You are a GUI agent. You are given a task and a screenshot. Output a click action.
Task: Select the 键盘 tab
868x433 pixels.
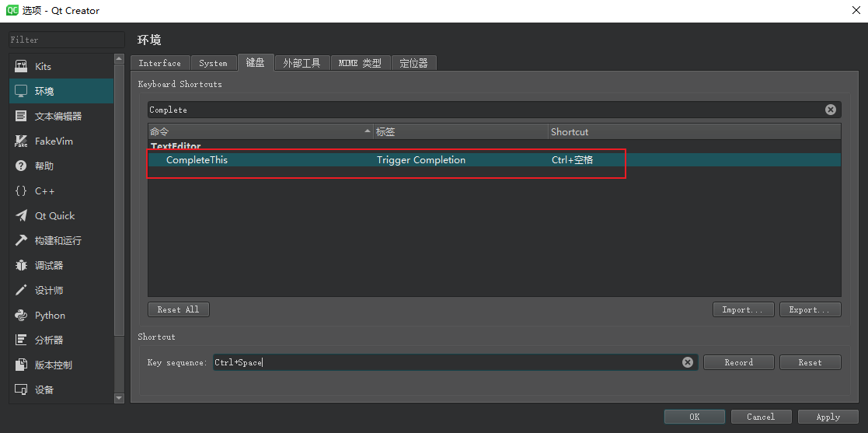255,62
